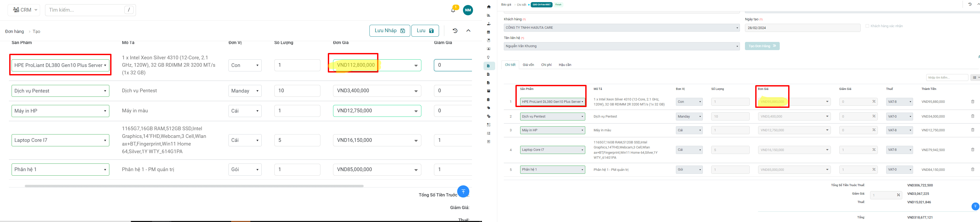Click the 'Tạo Đơn Hàng' button
Screen dimensions: 980x222
pos(762,46)
